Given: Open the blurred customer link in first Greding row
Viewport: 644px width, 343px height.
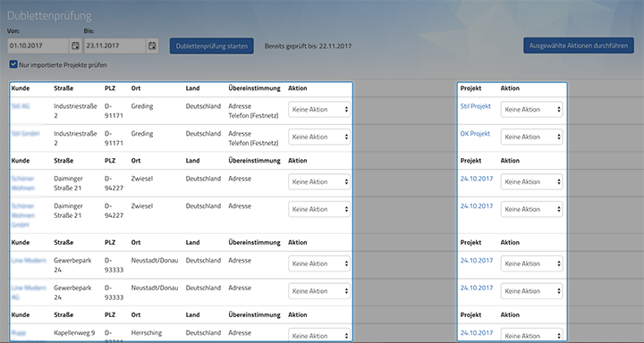Looking at the screenshot, I should (21, 106).
